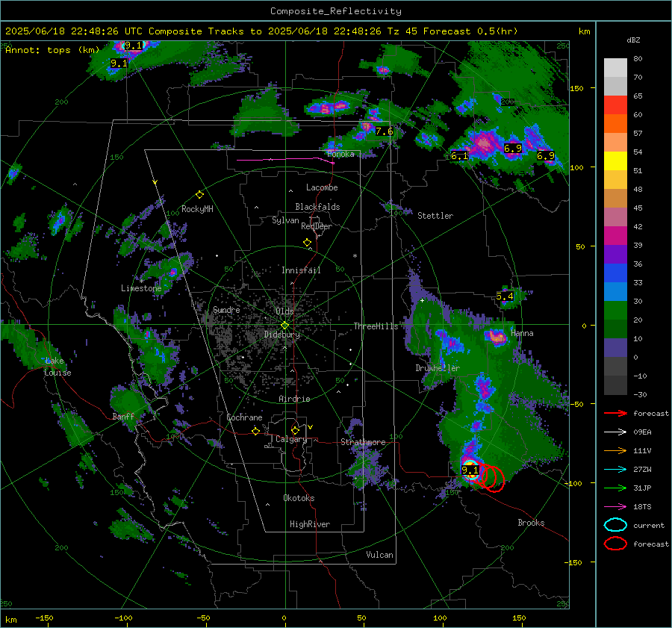
Task: Click the Vulcan city label
Action: (x=379, y=555)
